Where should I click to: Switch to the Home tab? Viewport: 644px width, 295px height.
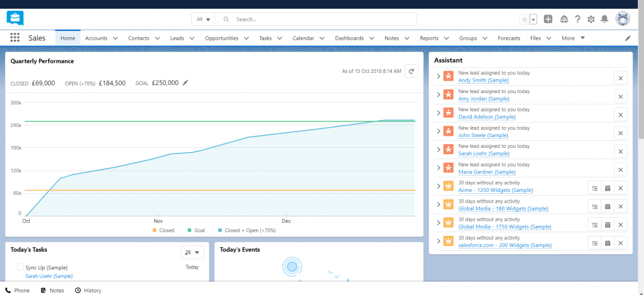pyautogui.click(x=68, y=38)
